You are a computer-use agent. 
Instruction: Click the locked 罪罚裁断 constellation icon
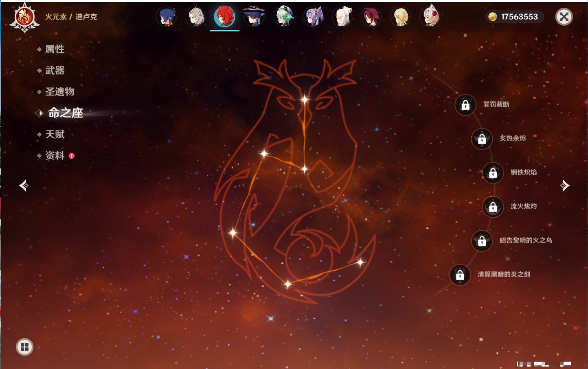point(465,105)
